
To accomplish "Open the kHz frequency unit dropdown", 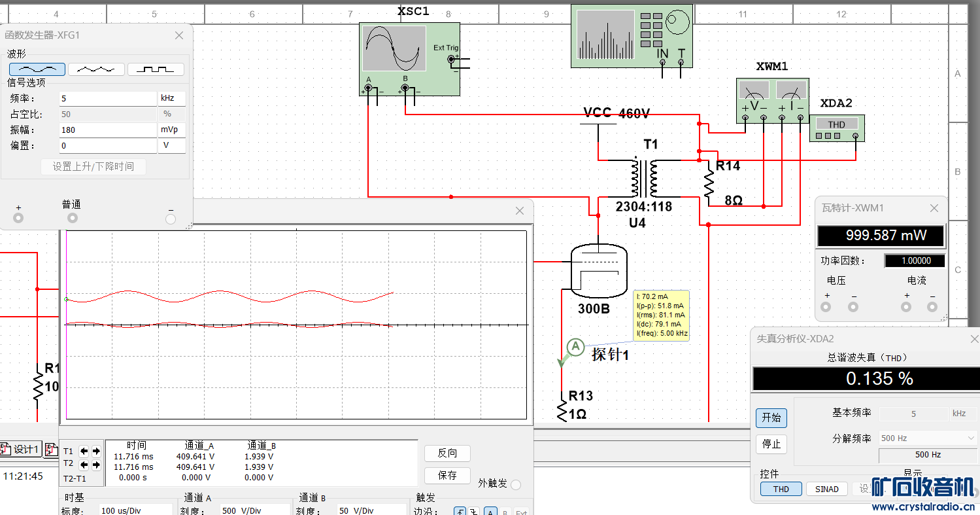I will click(172, 99).
